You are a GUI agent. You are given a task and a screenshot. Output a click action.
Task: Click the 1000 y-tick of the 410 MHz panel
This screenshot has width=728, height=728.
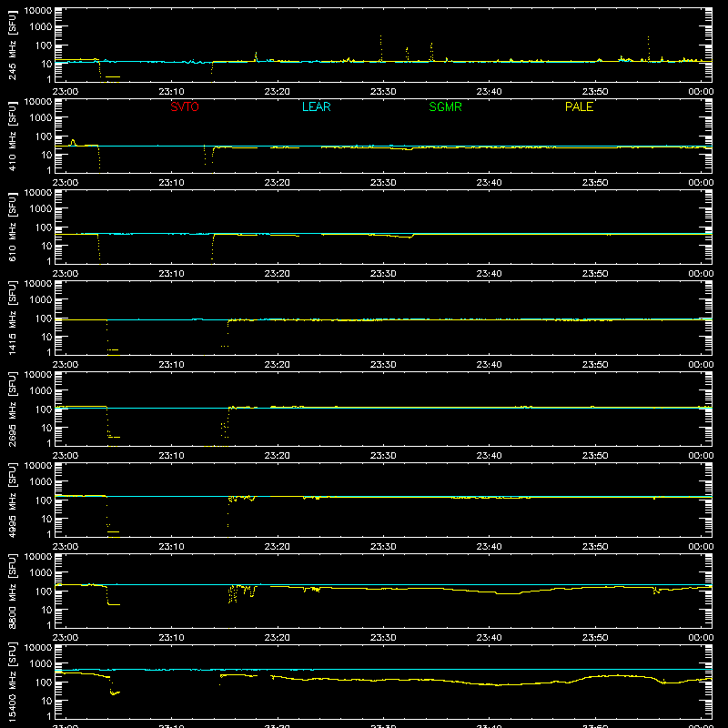click(41, 117)
